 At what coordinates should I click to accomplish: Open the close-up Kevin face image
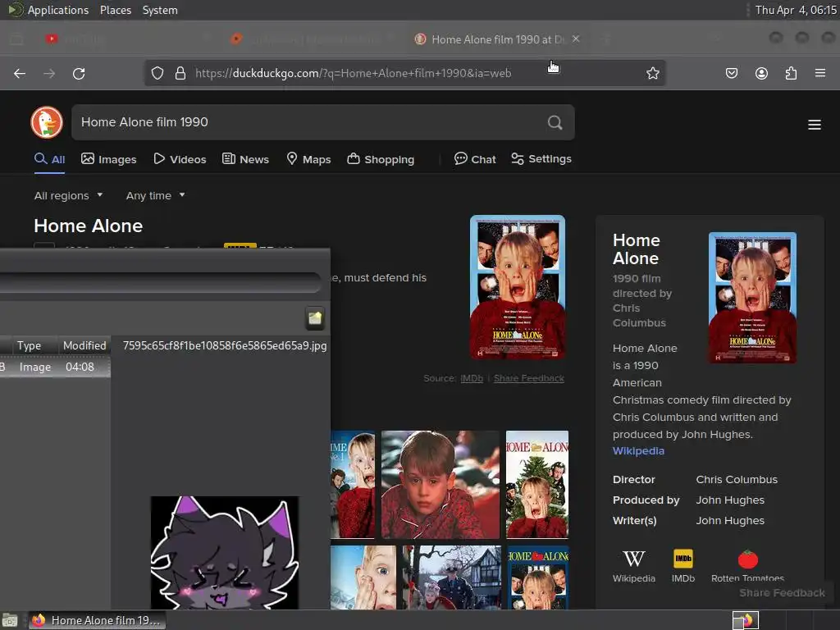(363, 577)
